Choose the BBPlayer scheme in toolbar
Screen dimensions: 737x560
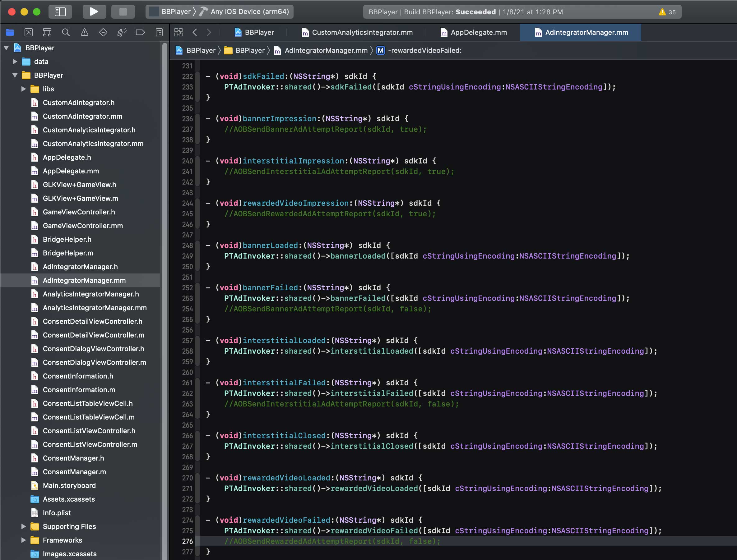pos(170,12)
